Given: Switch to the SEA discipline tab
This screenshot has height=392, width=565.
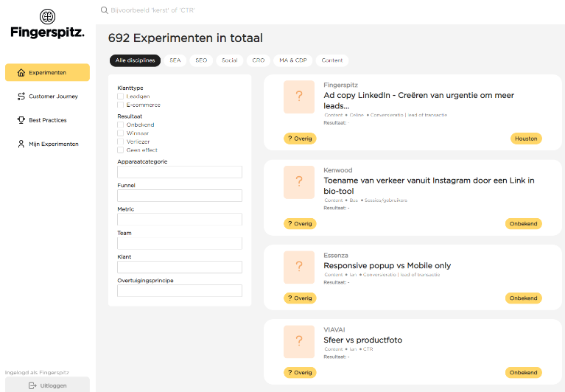Looking at the screenshot, I should (x=175, y=60).
